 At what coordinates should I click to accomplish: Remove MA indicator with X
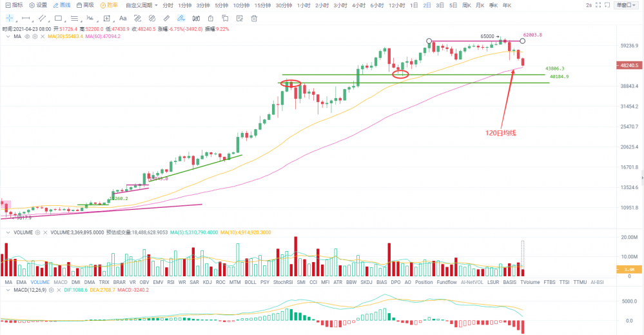coord(43,37)
